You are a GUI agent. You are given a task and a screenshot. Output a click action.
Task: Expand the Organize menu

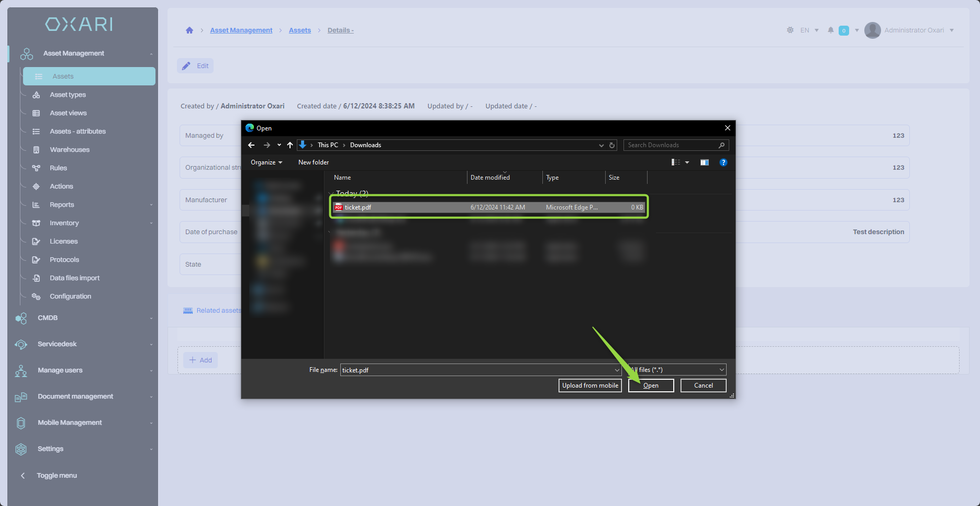click(266, 162)
